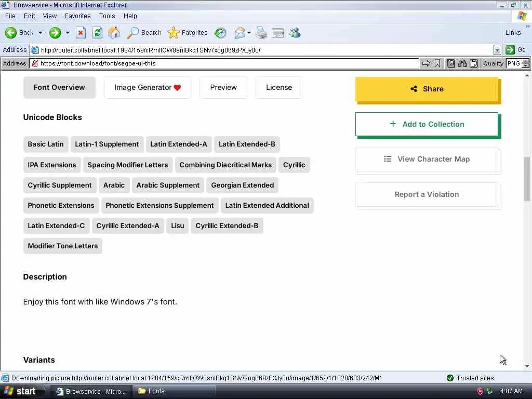The image size is (532, 399).
Task: Switch to the Preview tab
Action: pos(223,87)
